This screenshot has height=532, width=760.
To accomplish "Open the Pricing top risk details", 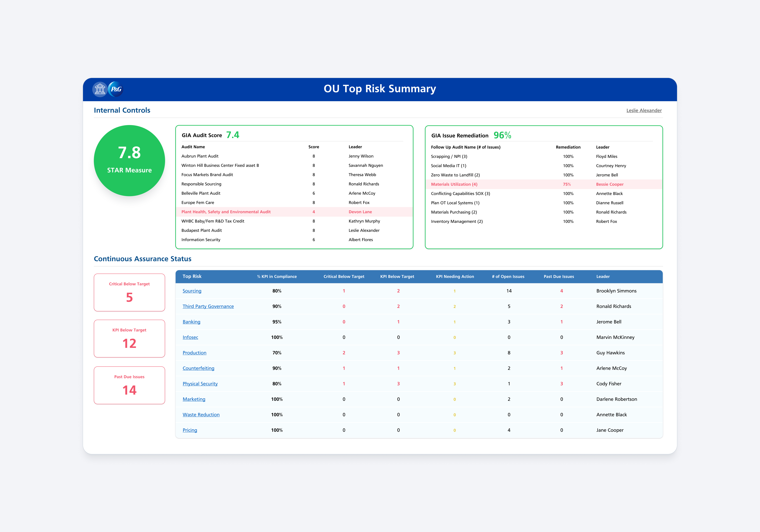I will pyautogui.click(x=190, y=430).
